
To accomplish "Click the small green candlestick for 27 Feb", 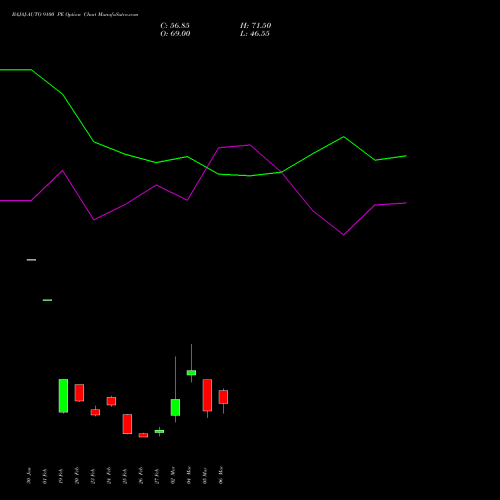I will click(x=159, y=431).
